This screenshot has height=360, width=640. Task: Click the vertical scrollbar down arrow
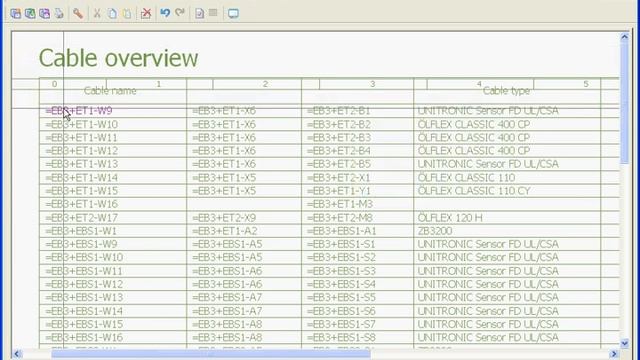click(624, 344)
